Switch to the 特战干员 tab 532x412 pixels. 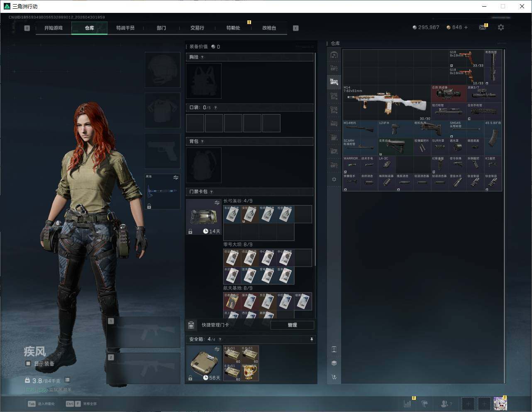[x=125, y=28]
